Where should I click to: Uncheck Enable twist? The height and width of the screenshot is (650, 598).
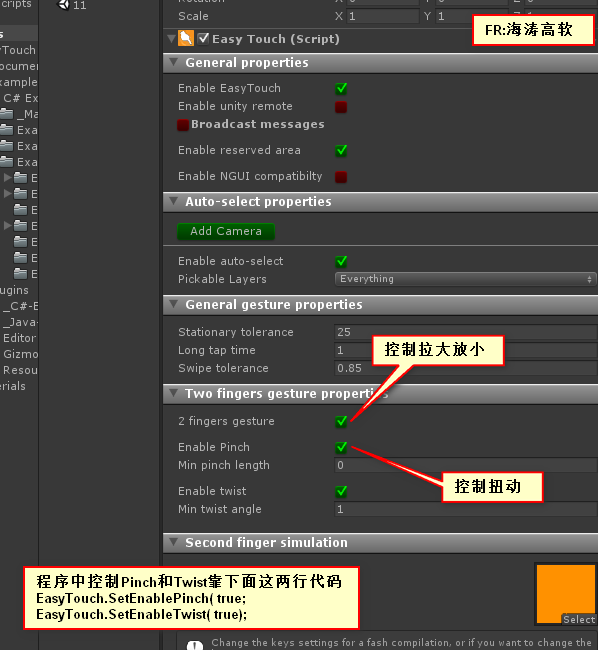[x=341, y=491]
